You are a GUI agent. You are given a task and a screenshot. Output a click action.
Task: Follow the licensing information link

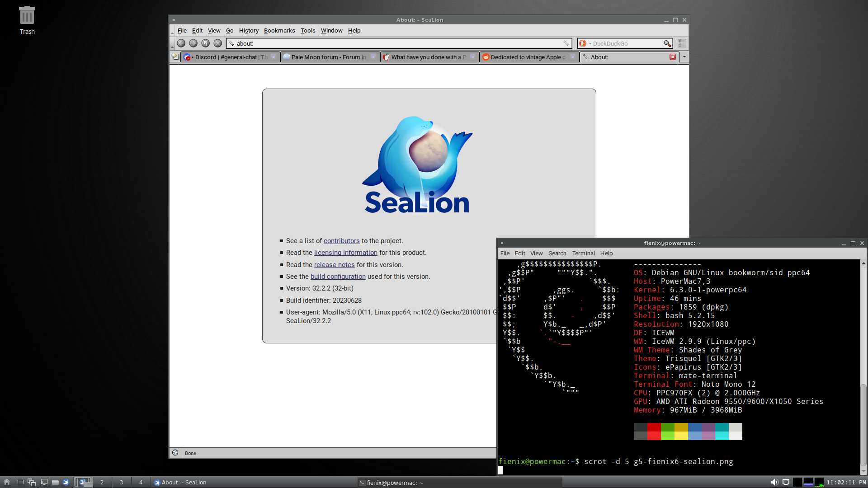coord(345,253)
